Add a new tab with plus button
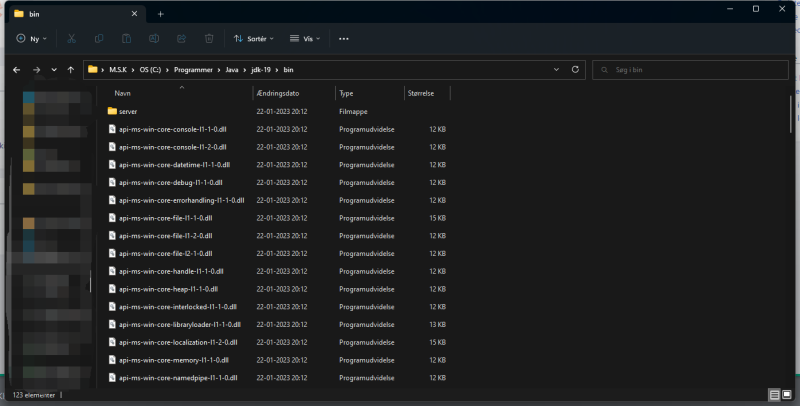Image resolution: width=800 pixels, height=406 pixels. (161, 14)
